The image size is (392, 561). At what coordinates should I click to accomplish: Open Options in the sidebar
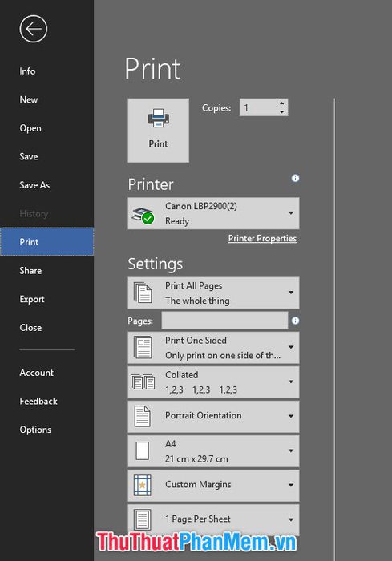[35, 430]
